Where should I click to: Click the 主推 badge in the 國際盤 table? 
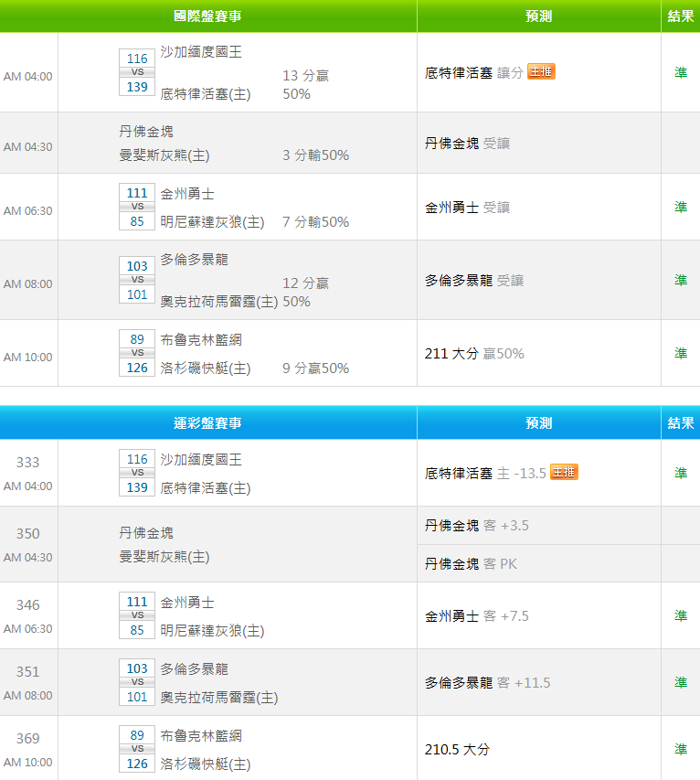pyautogui.click(x=541, y=71)
